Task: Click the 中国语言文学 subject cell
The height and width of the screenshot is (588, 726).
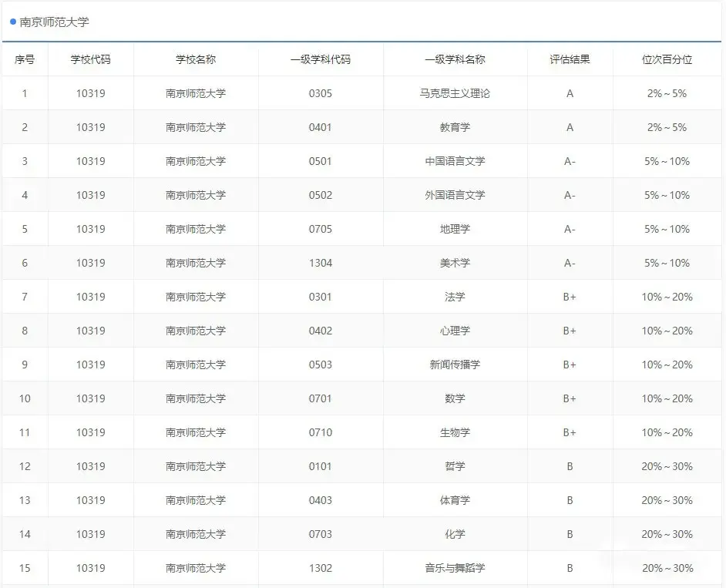Action: point(455,161)
